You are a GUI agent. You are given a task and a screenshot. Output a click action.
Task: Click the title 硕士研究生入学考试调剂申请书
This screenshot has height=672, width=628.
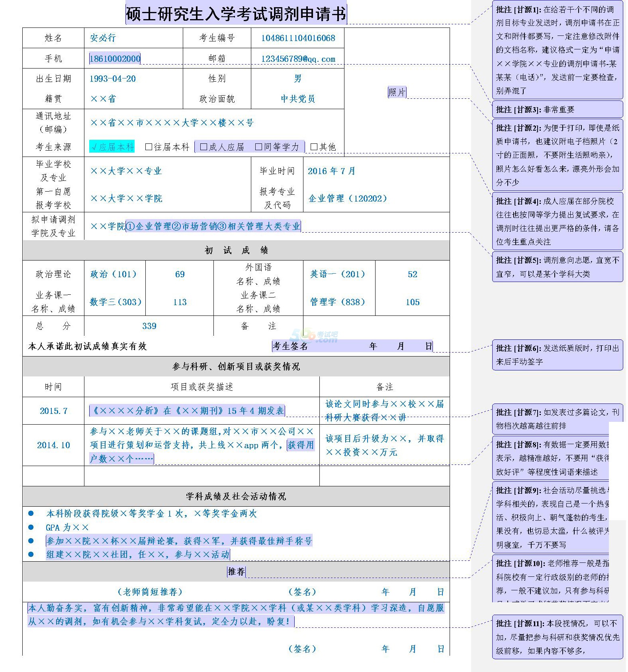click(236, 14)
